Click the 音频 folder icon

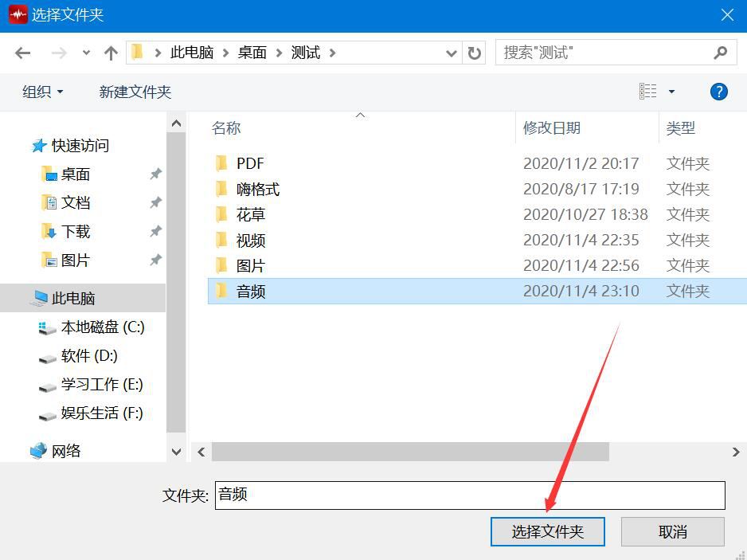click(x=221, y=292)
